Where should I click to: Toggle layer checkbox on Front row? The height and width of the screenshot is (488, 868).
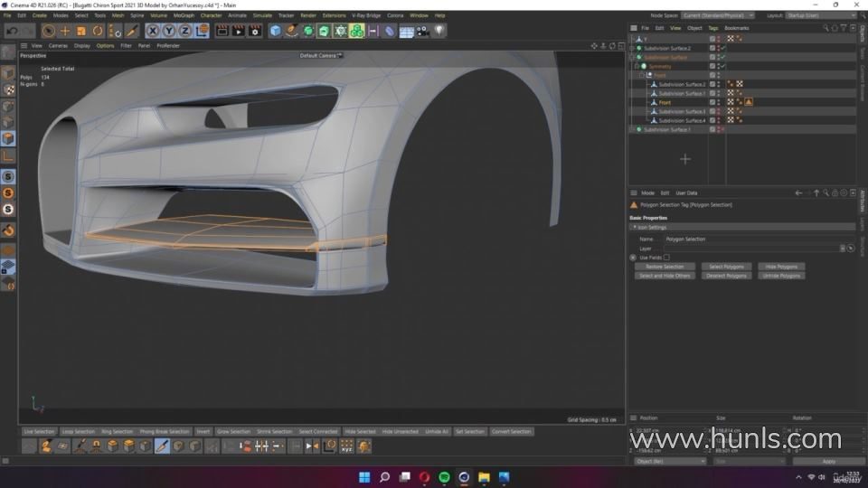coord(712,102)
